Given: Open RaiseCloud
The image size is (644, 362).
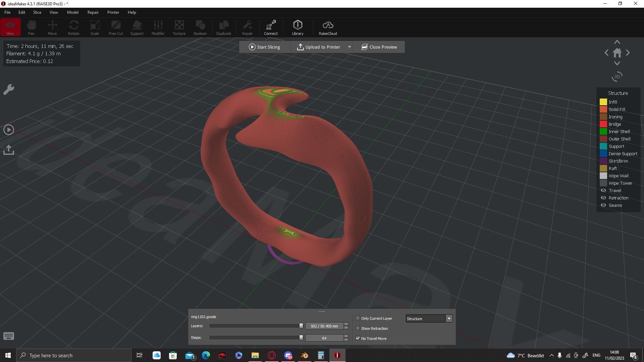Looking at the screenshot, I should click(328, 27).
